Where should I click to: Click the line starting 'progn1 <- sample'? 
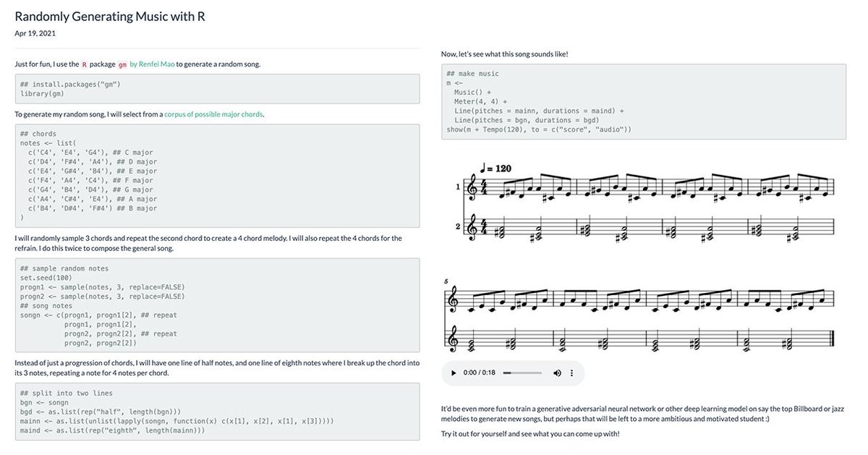tap(102, 286)
